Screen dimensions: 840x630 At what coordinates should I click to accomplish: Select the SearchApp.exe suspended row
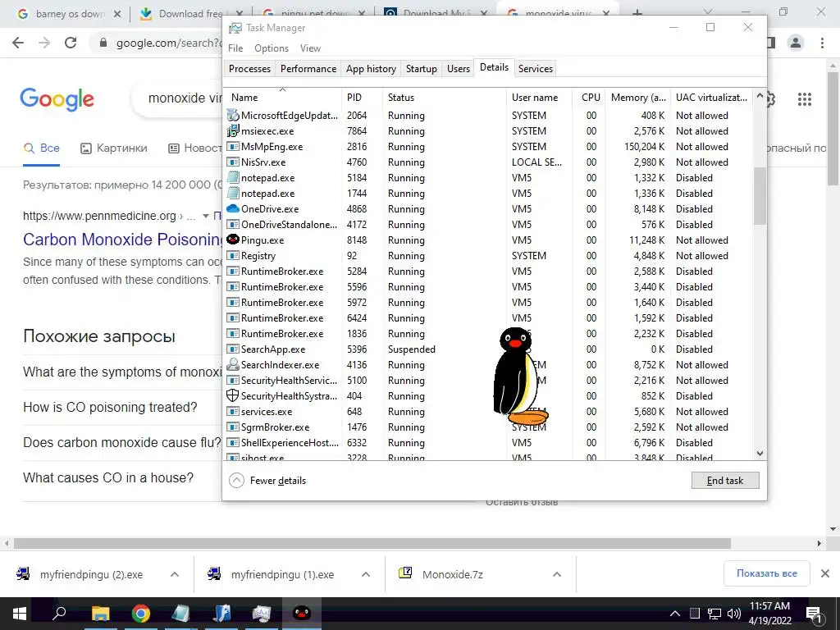click(x=489, y=349)
